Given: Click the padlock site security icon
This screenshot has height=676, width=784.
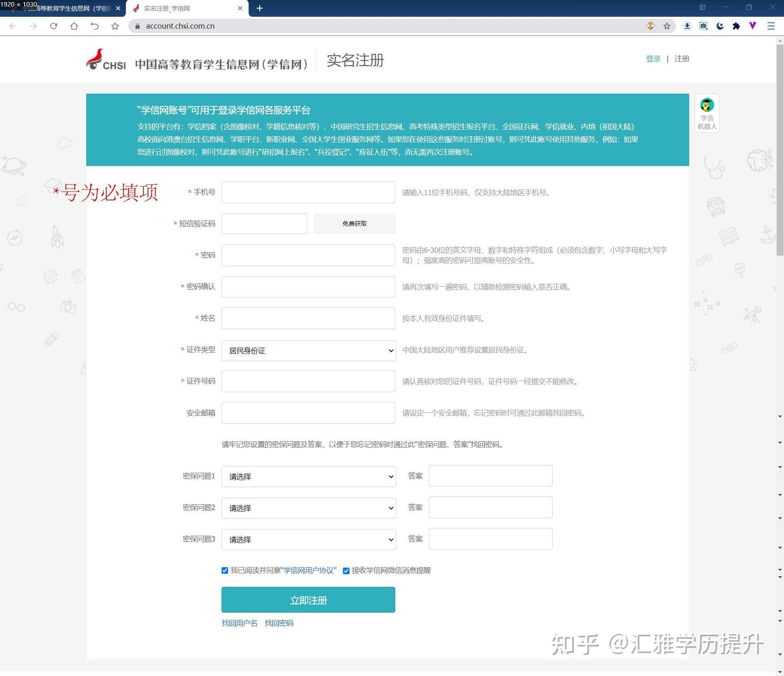Looking at the screenshot, I should tap(138, 26).
